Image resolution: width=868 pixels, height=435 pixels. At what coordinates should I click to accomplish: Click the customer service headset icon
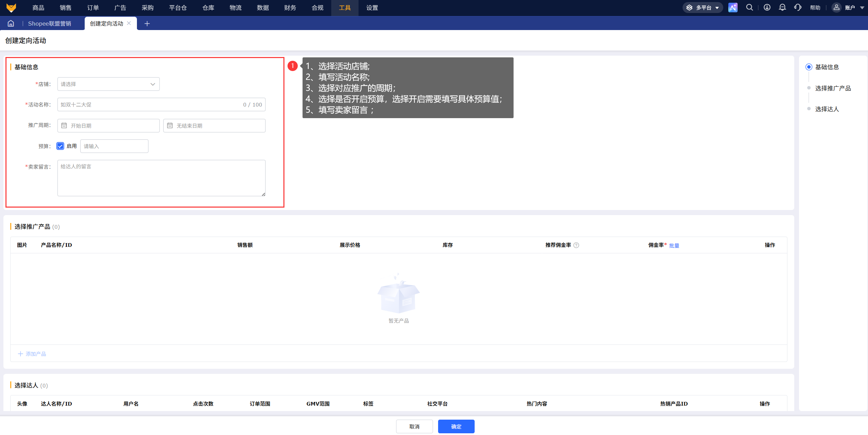(x=798, y=8)
